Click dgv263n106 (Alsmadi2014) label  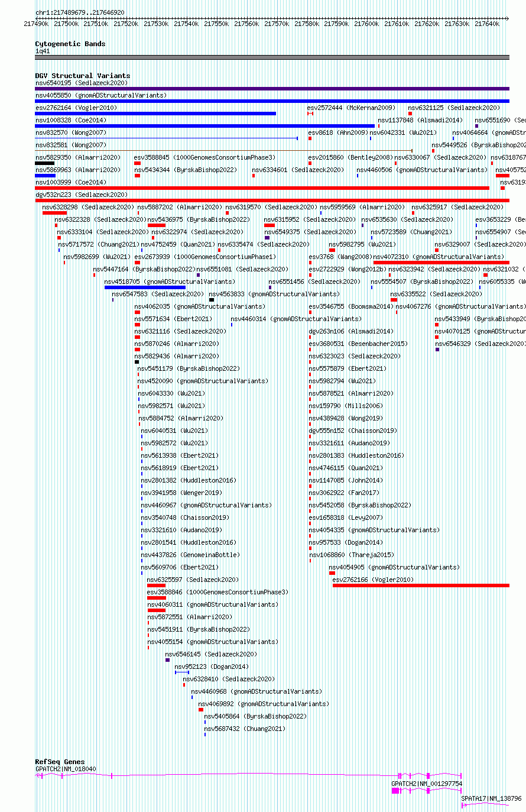(x=350, y=331)
